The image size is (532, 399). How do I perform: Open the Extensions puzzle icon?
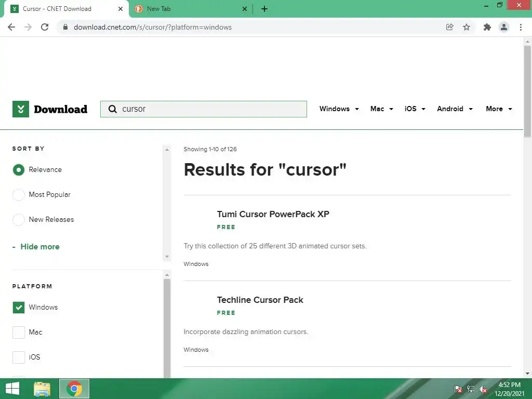point(487,27)
